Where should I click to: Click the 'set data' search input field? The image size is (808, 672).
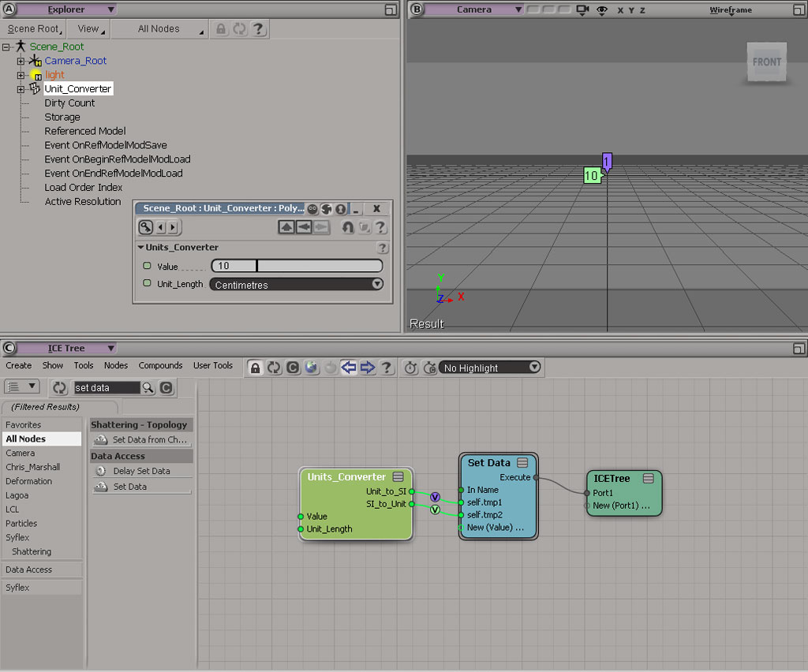106,387
